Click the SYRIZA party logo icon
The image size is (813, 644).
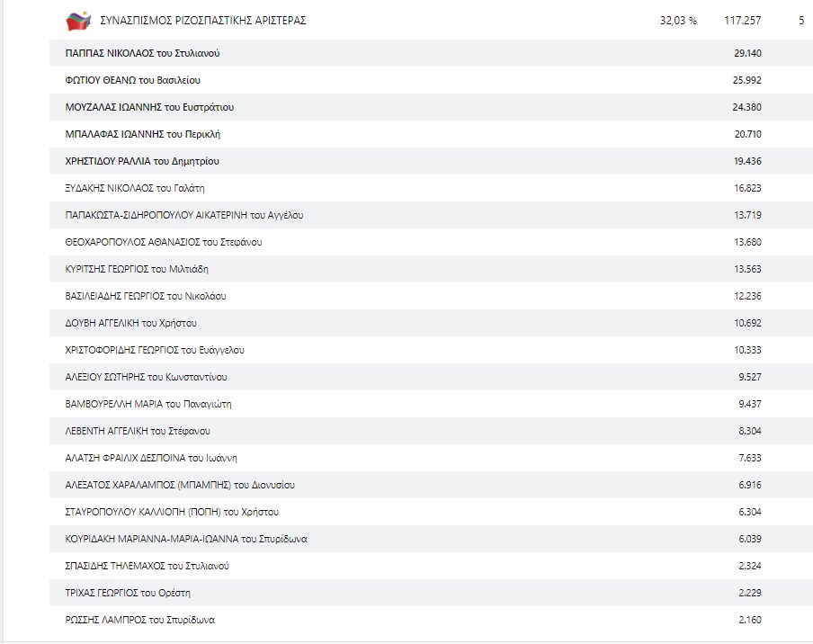[x=78, y=21]
